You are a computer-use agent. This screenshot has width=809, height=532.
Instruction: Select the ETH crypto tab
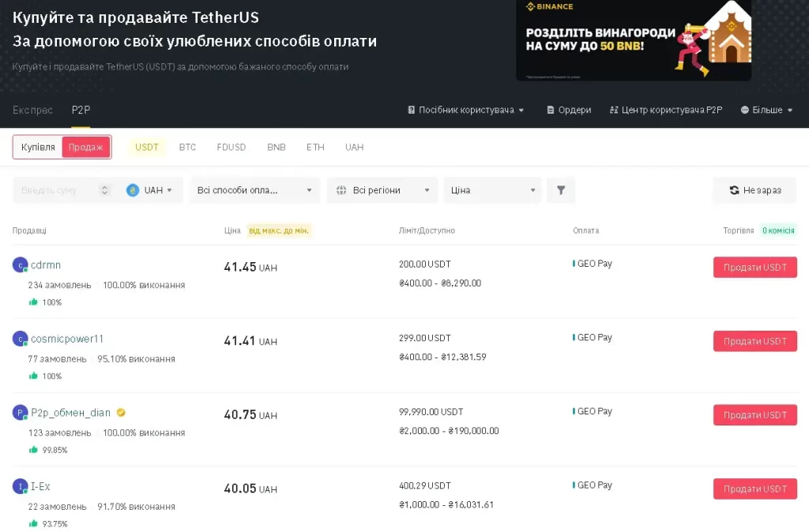[x=315, y=147]
